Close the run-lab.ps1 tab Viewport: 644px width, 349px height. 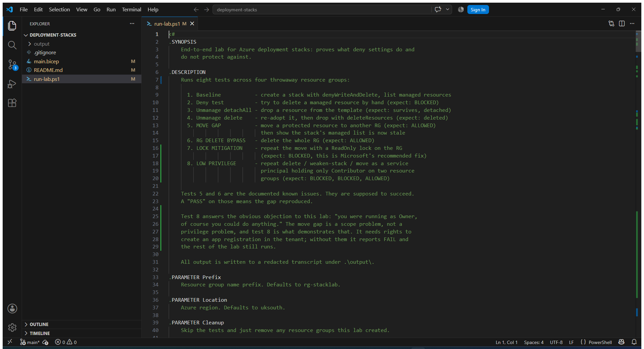[192, 24]
